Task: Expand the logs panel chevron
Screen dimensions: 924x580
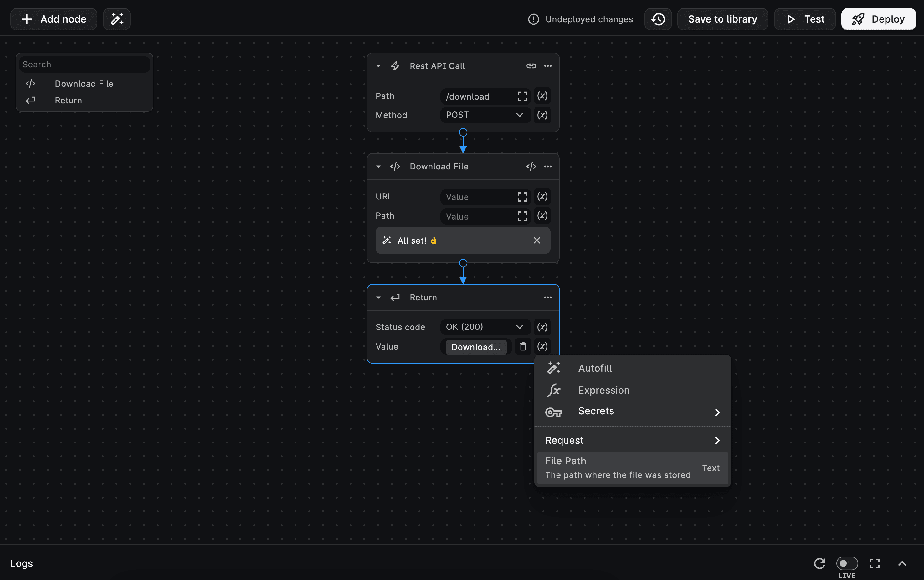Action: [902, 563]
